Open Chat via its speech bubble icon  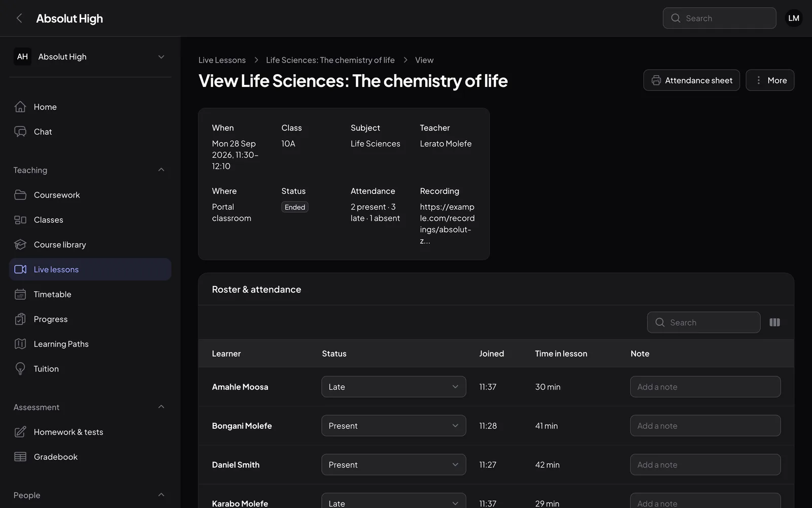(x=20, y=132)
